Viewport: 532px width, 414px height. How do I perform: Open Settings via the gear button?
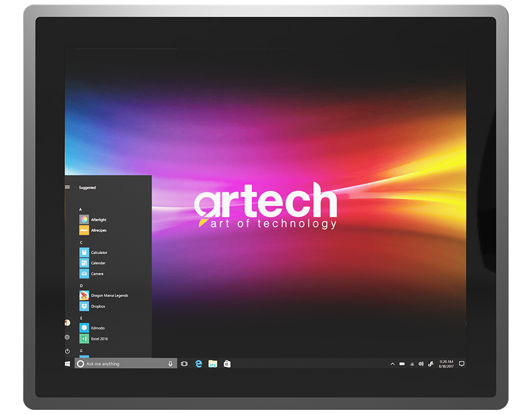point(67,337)
